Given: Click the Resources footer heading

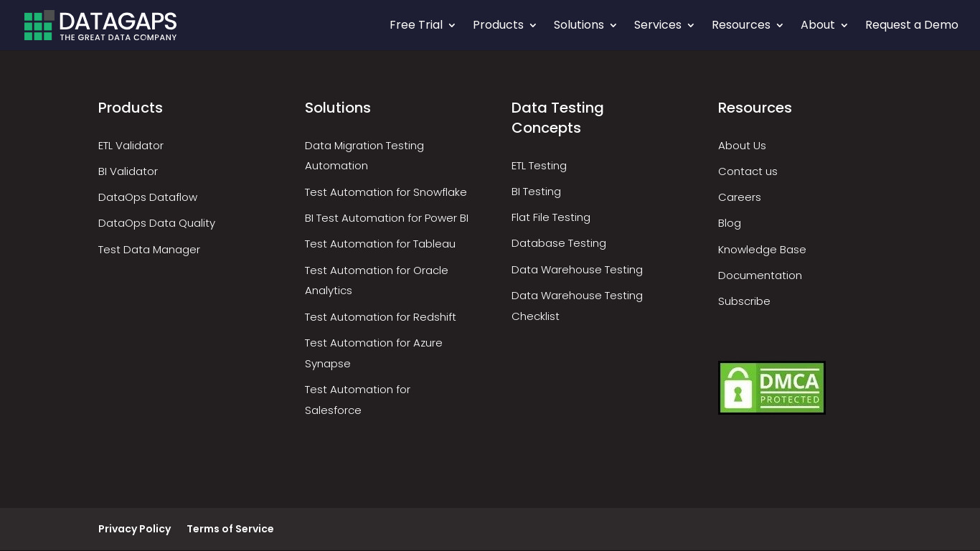Looking at the screenshot, I should coord(755,108).
